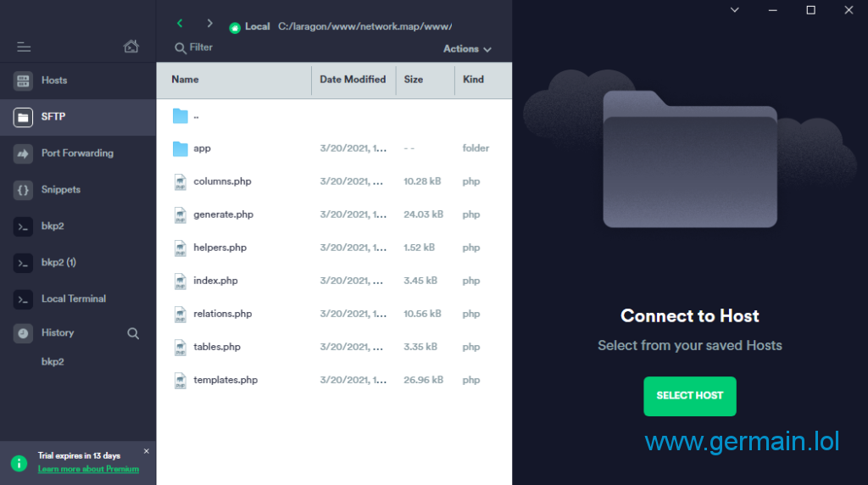
Task: Click the Port Forwarding icon
Action: click(x=23, y=153)
